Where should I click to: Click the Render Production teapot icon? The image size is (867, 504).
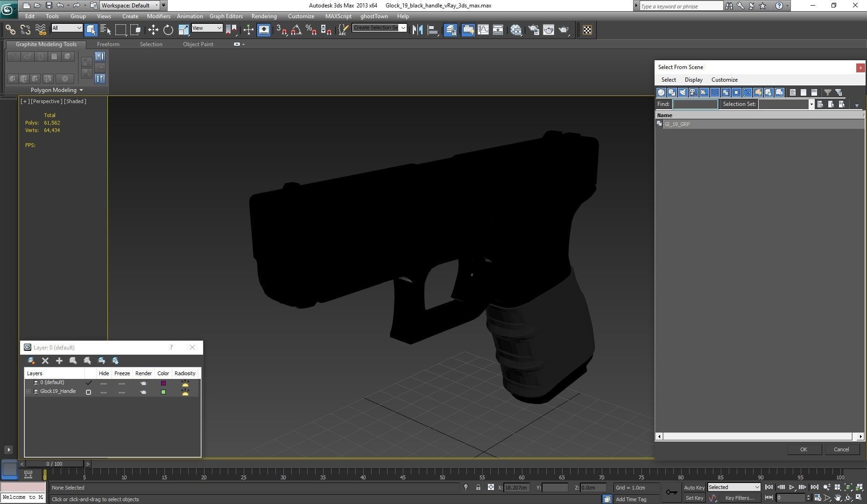pos(564,30)
